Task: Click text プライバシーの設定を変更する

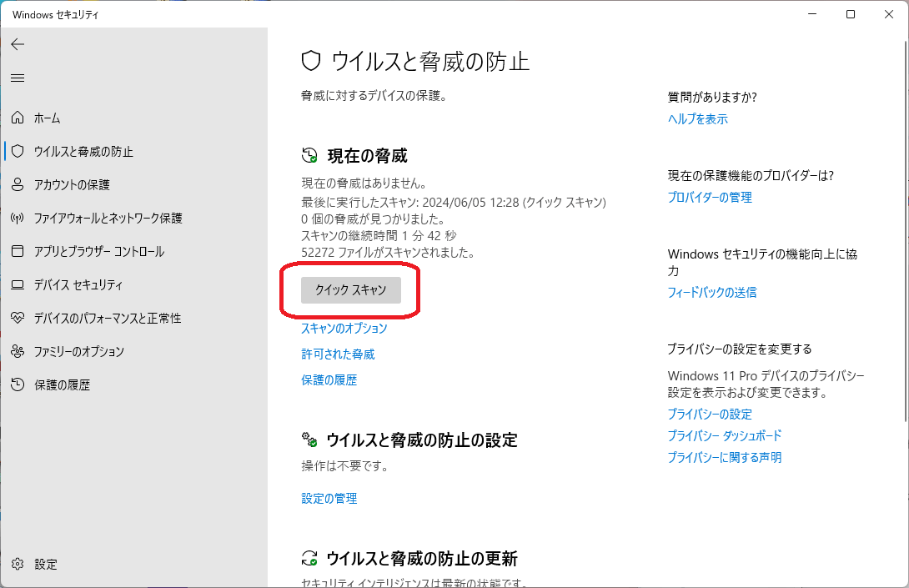Action: (740, 349)
